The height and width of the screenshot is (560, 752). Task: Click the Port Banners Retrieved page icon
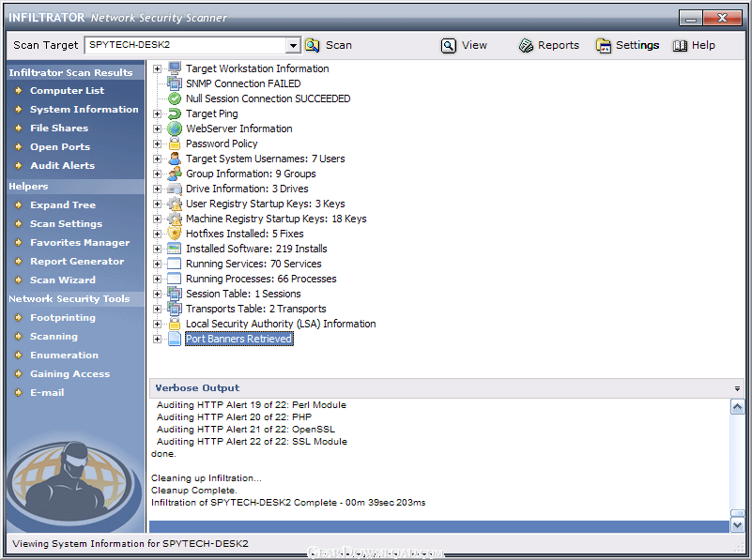[175, 339]
